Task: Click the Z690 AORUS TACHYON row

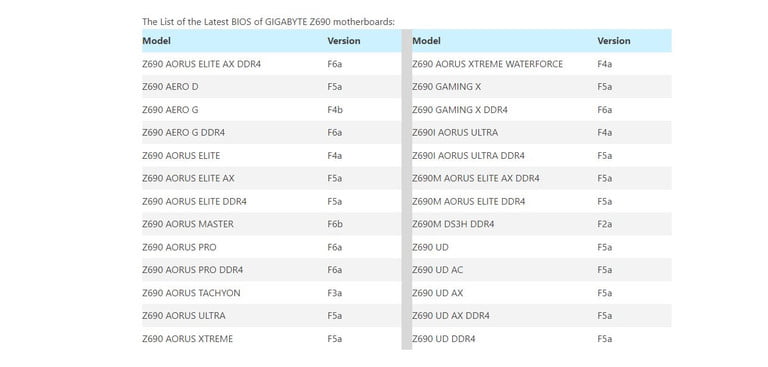Action: pyautogui.click(x=271, y=293)
